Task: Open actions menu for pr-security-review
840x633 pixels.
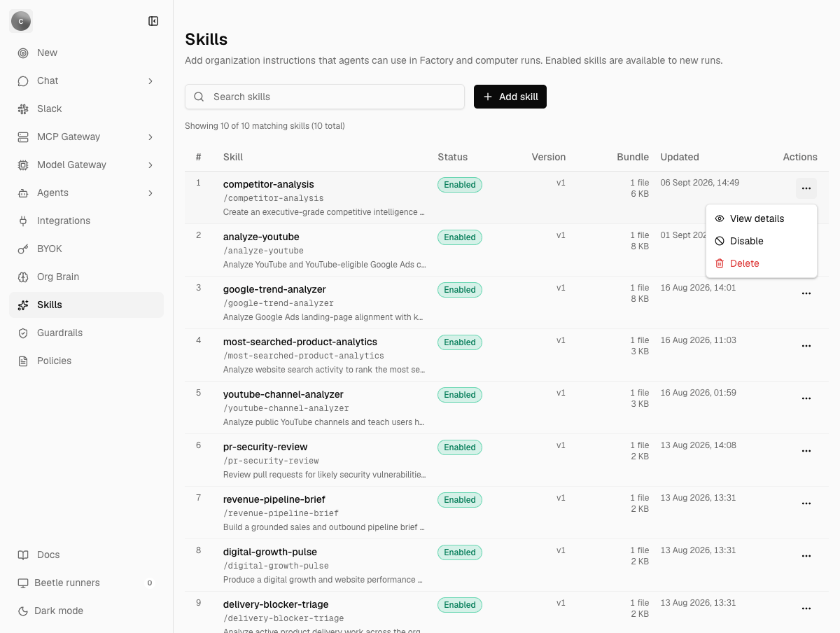Action: tap(806, 451)
